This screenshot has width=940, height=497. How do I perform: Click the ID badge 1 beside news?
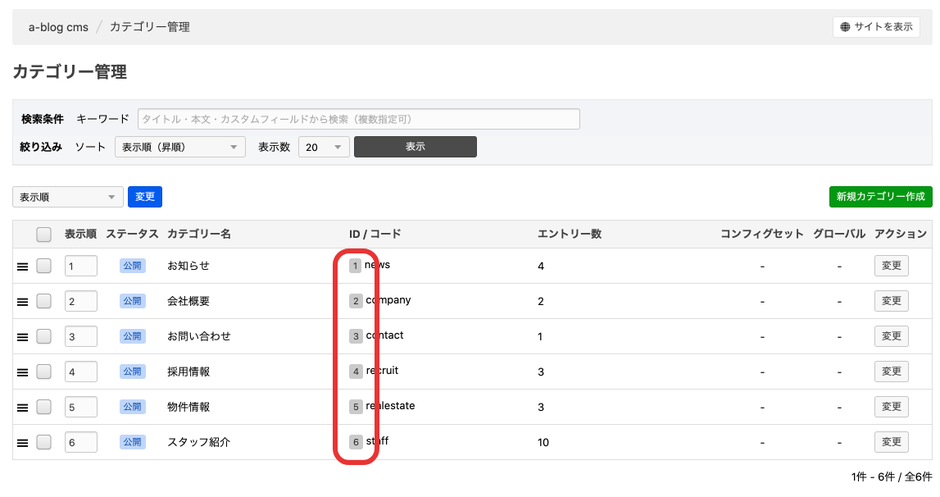[x=355, y=266]
